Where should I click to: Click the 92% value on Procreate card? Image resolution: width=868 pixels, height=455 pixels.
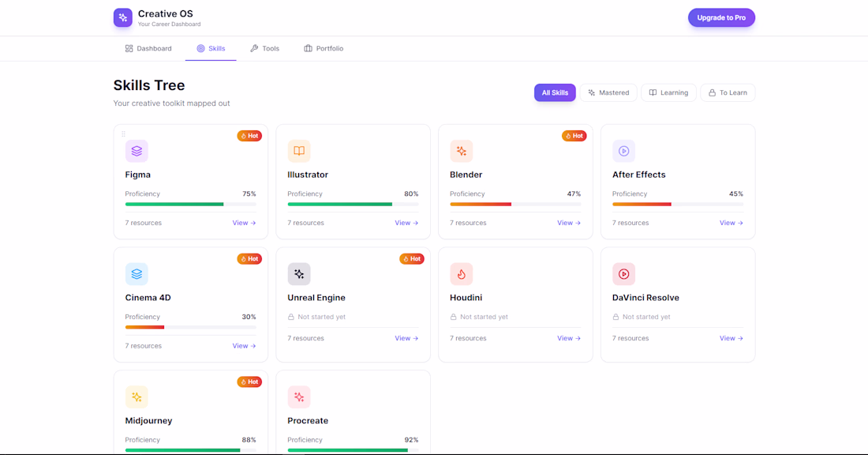tap(411, 440)
